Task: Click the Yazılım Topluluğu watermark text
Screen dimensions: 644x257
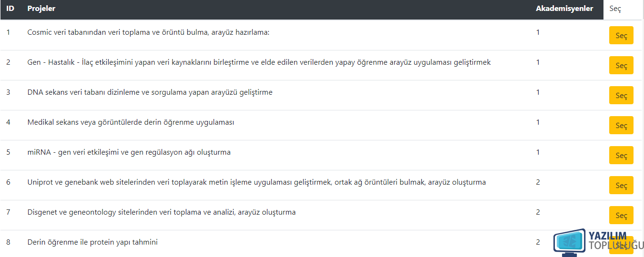Action: (616, 241)
